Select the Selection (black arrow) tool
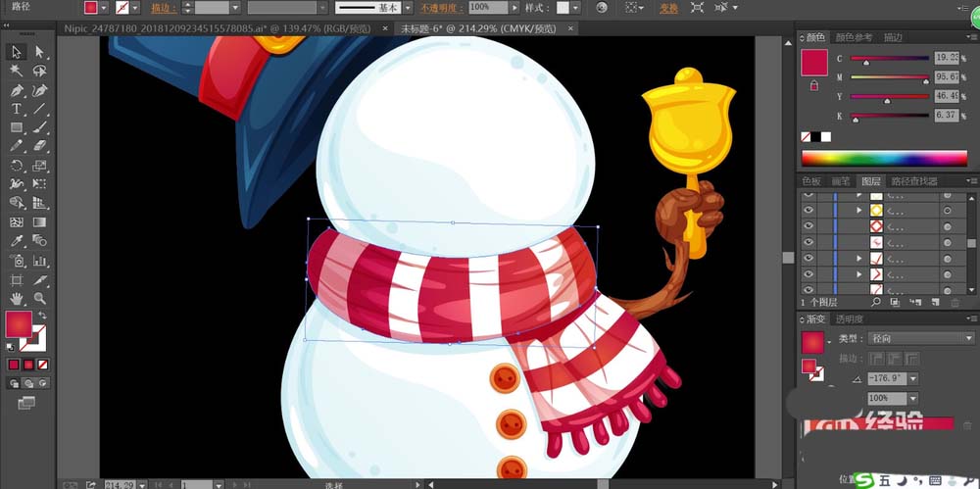Screen dimensions: 980x489 [17, 52]
